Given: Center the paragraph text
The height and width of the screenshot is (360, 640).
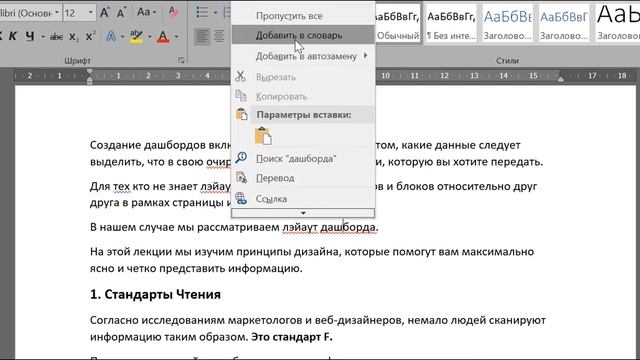Looking at the screenshot, I should coord(219,37).
